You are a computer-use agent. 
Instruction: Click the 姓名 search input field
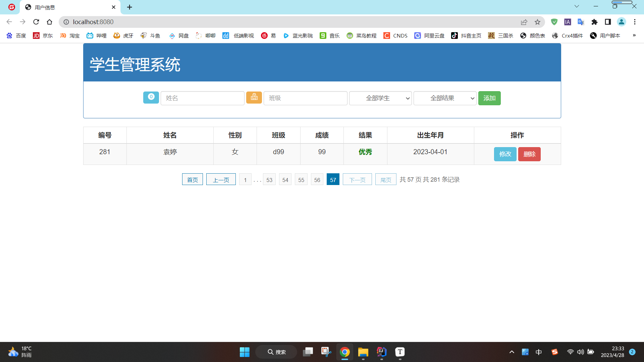click(202, 98)
